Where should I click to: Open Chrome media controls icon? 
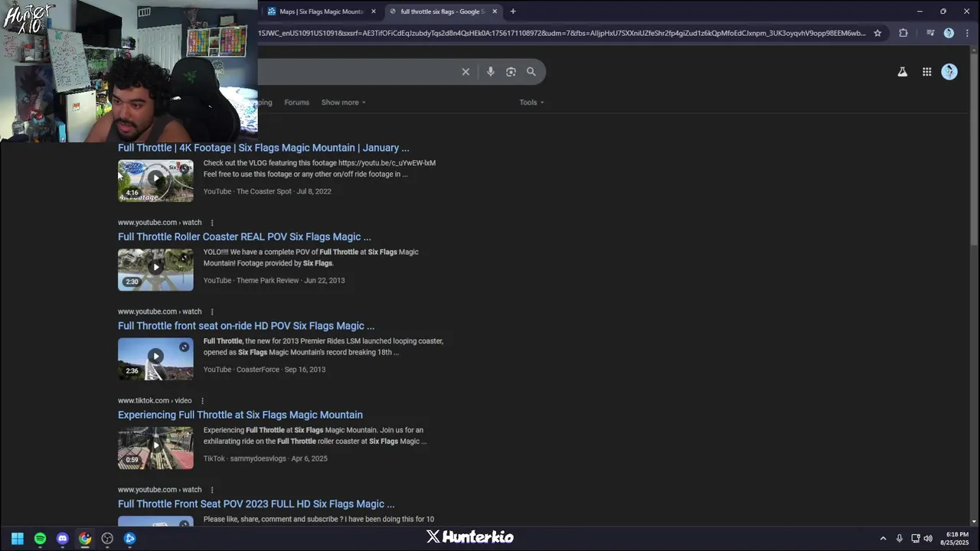pyautogui.click(x=930, y=33)
